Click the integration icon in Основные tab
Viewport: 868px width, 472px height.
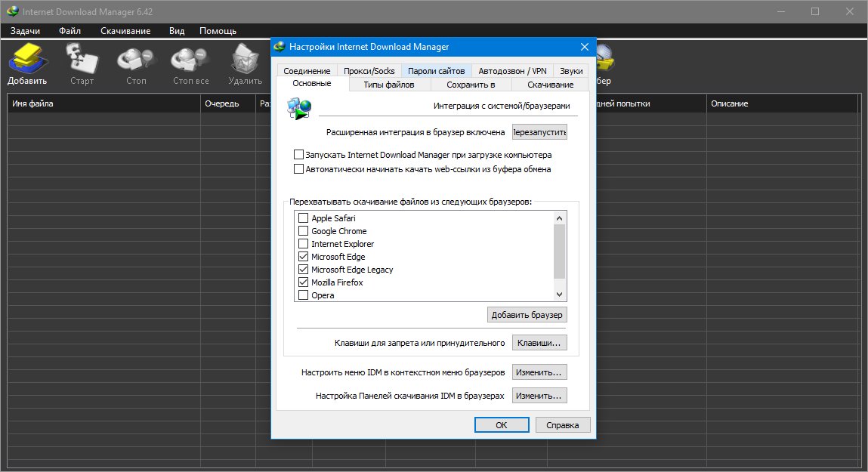[x=299, y=110]
